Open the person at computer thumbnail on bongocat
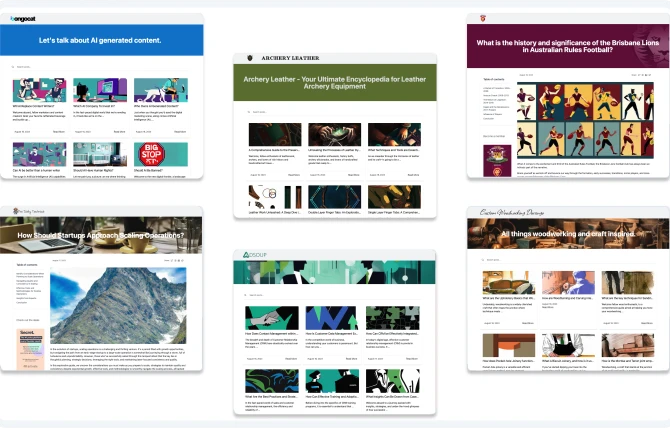Viewport: 670px width, 428px height. 100,90
